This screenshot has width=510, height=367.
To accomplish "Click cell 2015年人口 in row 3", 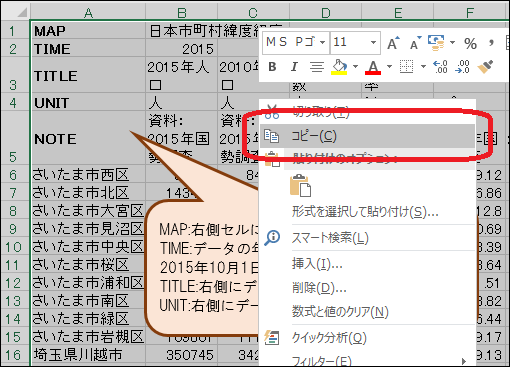I will pos(182,75).
